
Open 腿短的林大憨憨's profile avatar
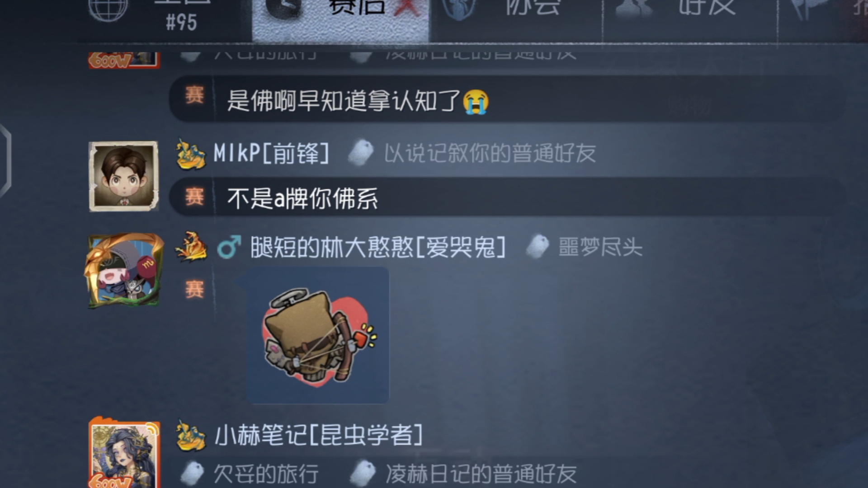pyautogui.click(x=123, y=270)
